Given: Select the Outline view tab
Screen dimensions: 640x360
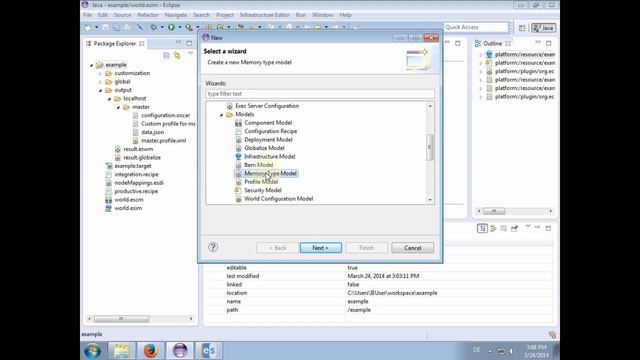Looking at the screenshot, I should coord(492,43).
